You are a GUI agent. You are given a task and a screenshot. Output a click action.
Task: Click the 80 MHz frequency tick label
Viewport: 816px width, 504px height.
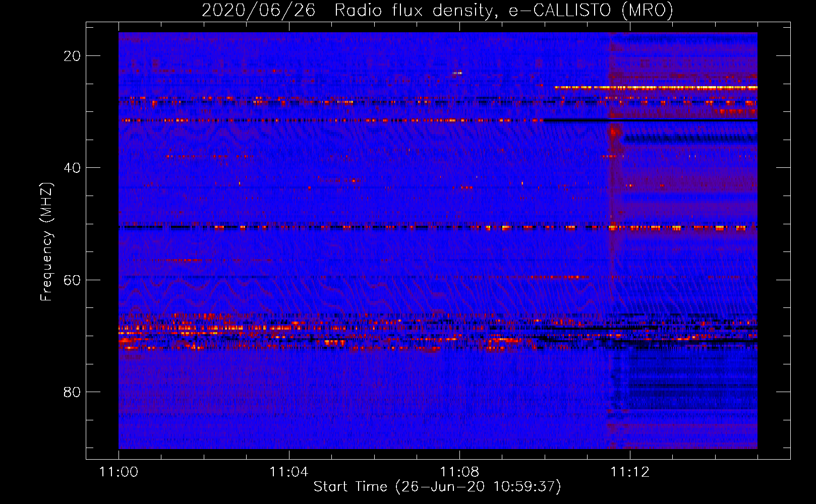coord(72,392)
